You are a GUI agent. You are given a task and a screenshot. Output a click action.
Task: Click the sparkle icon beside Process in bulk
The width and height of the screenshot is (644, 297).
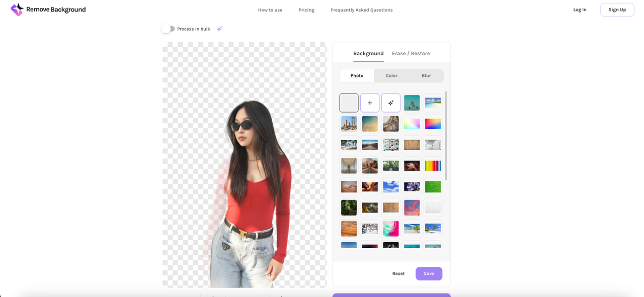coord(219,29)
